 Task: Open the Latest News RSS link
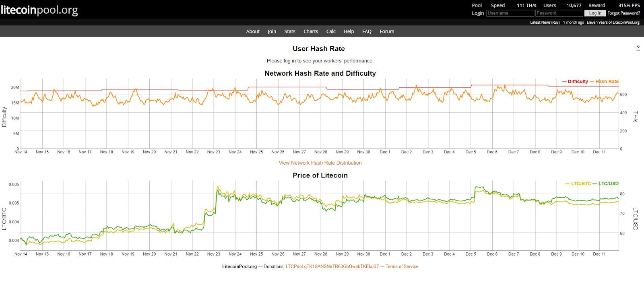click(545, 23)
